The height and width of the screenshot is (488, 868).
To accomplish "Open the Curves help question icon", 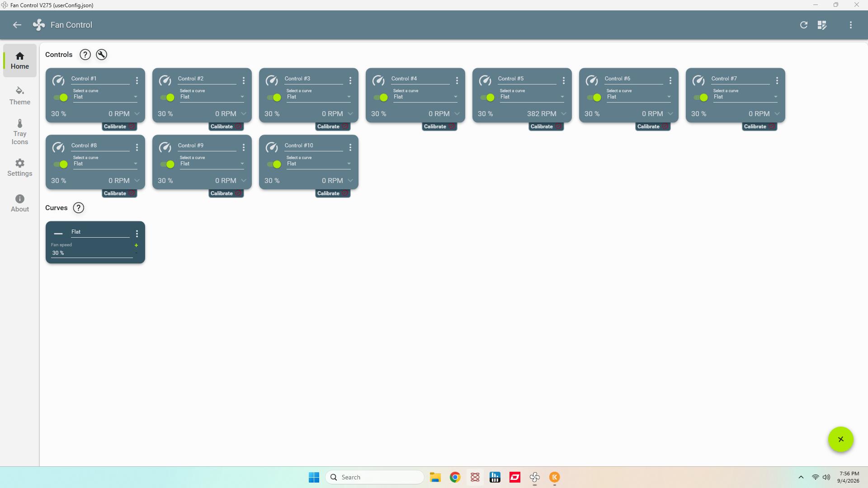I will [x=78, y=208].
